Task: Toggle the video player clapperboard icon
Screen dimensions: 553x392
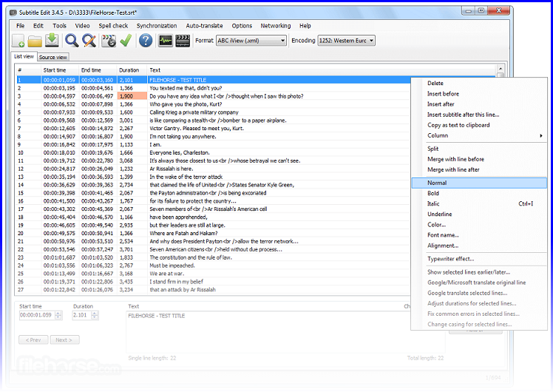Action: (183, 41)
